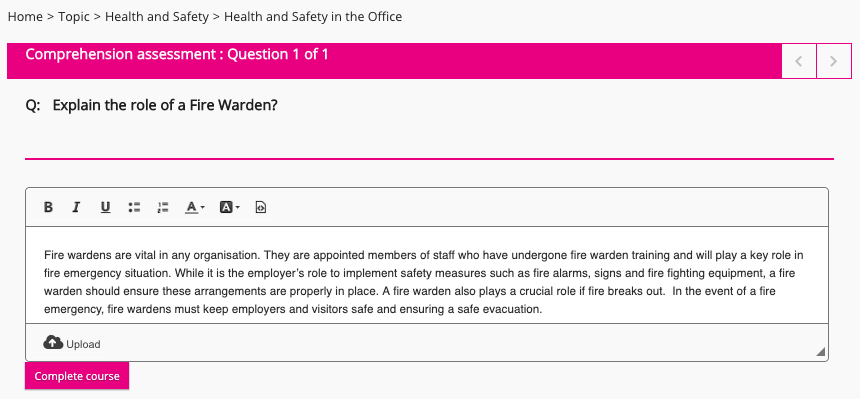This screenshot has width=860, height=399.
Task: Apply italic formatting to the answer
Action: (x=76, y=207)
